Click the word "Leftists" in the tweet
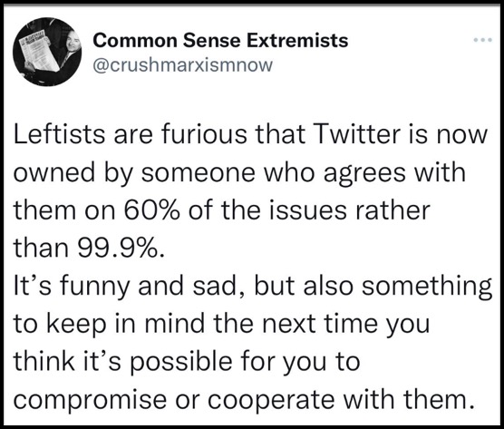This screenshot has height=429, width=504. pos(60,134)
